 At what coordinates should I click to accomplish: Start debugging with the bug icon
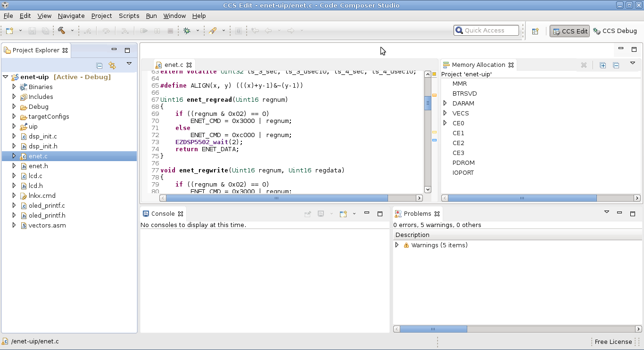click(x=187, y=31)
